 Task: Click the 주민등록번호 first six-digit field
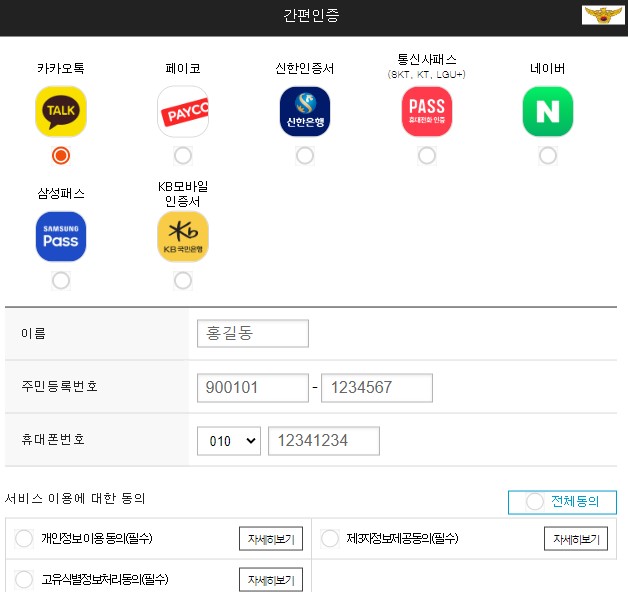point(253,388)
